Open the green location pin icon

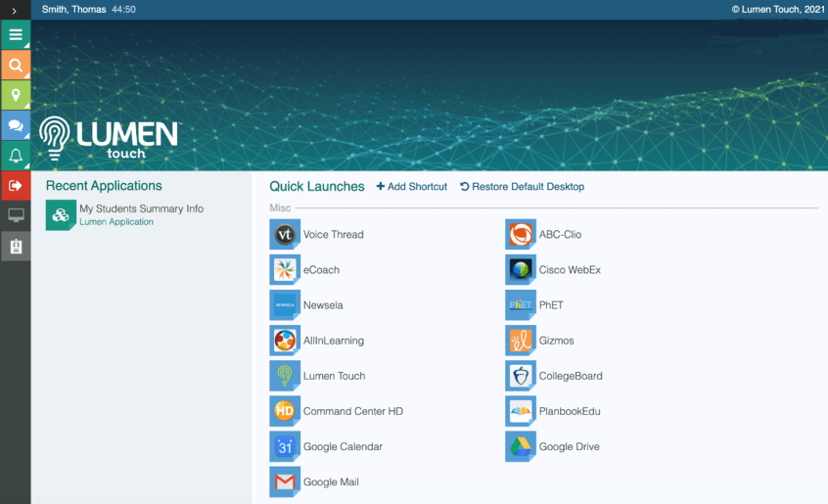[15, 96]
